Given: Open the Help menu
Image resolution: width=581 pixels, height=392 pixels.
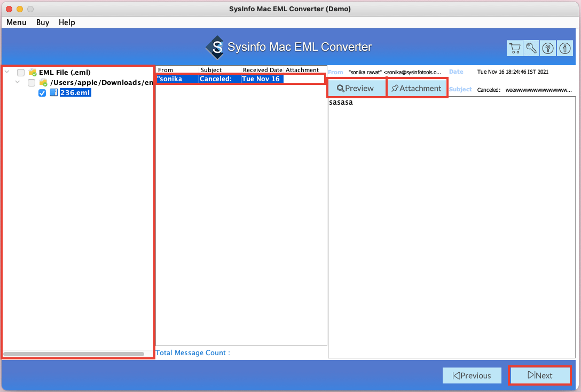Looking at the screenshot, I should coord(67,22).
